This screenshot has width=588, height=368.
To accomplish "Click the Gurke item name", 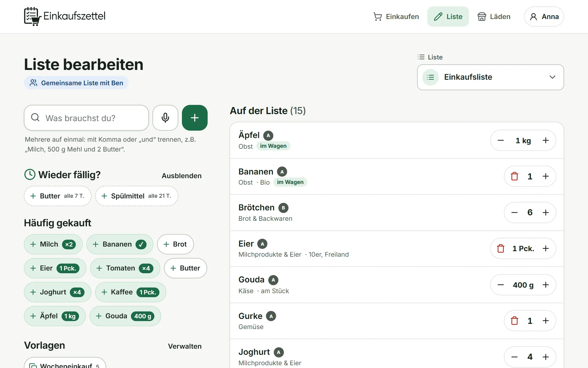I will [x=251, y=316].
